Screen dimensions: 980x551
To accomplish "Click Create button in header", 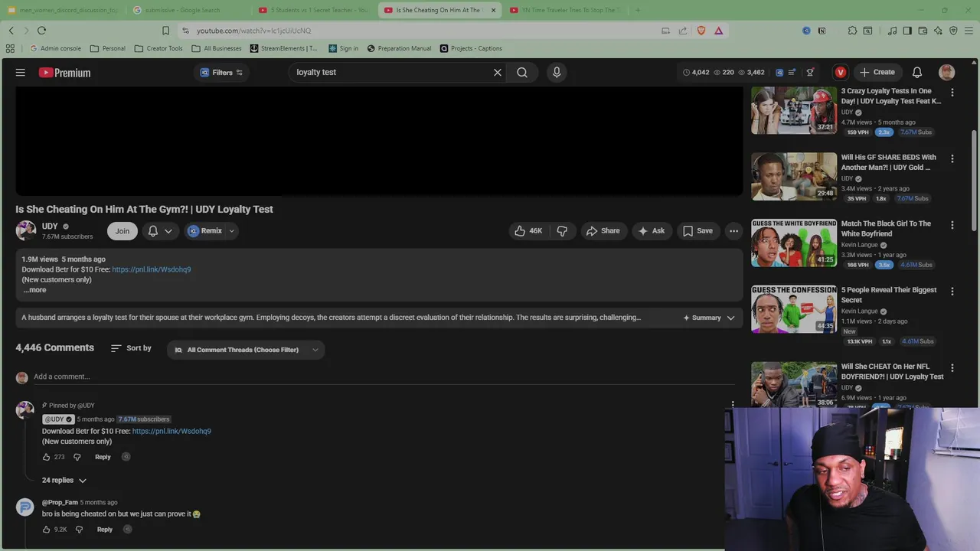I will coord(877,72).
